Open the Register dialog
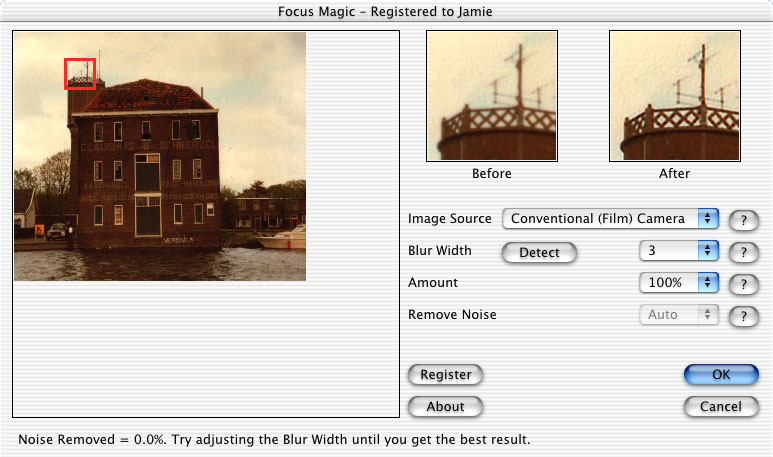Screen dimensions: 773x457 (x=445, y=375)
